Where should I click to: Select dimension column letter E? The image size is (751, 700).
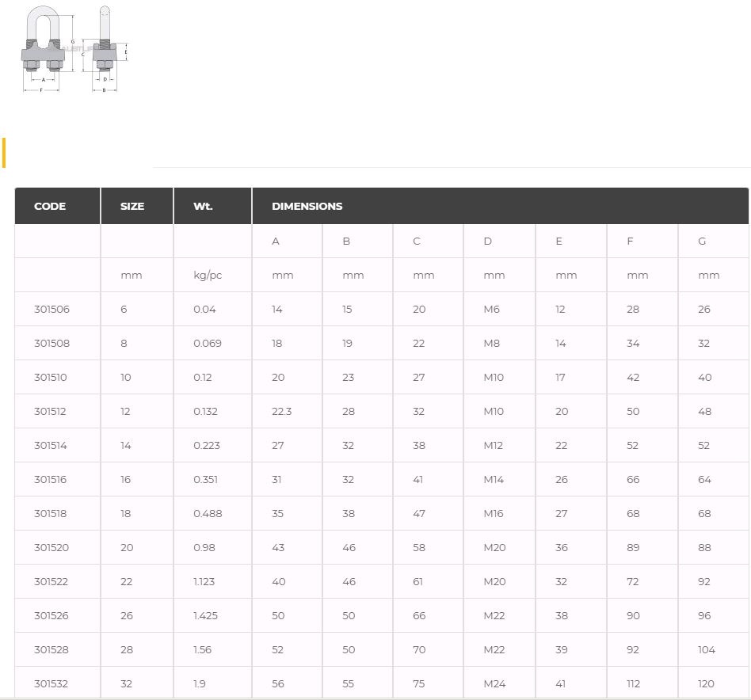coord(559,242)
